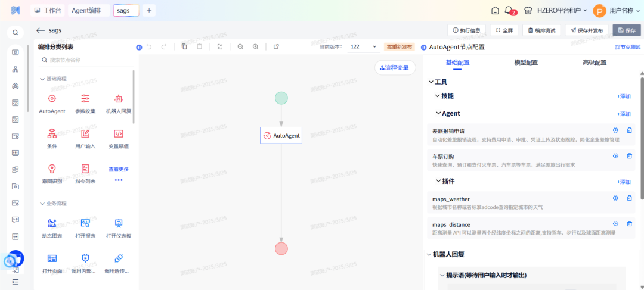Zoom out on the flow canvas

(240, 46)
